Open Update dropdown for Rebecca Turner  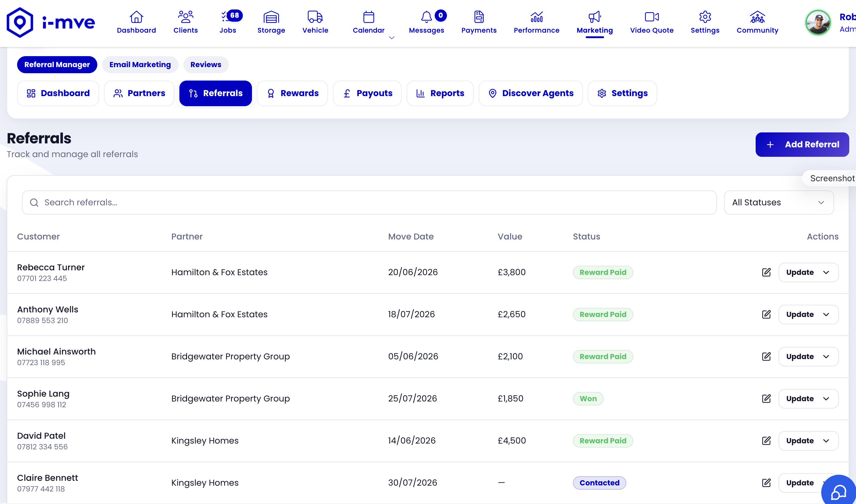click(x=808, y=272)
